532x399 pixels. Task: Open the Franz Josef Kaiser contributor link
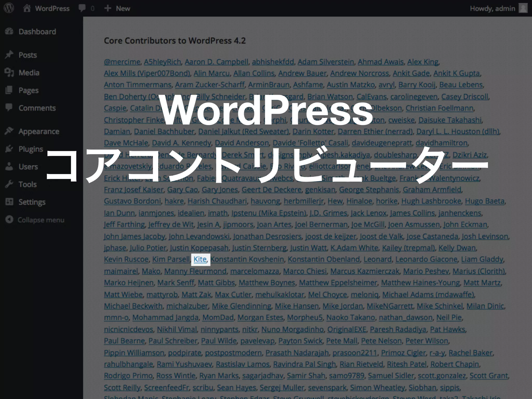click(x=134, y=190)
